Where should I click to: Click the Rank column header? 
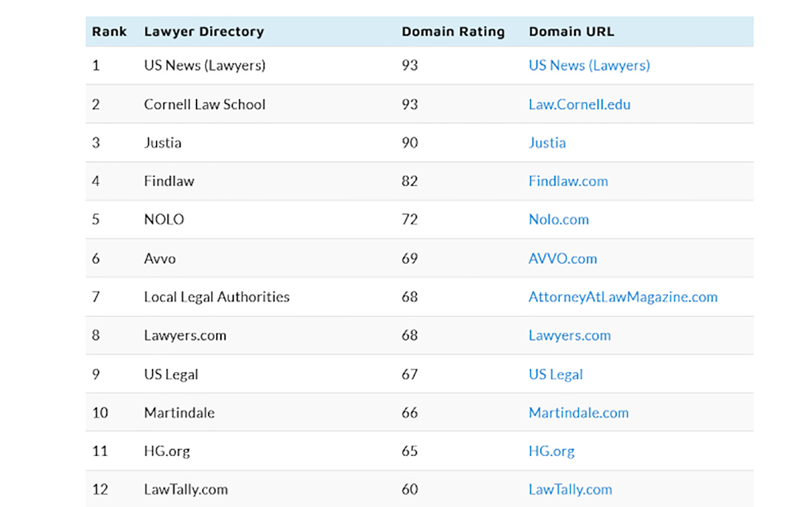pos(109,32)
